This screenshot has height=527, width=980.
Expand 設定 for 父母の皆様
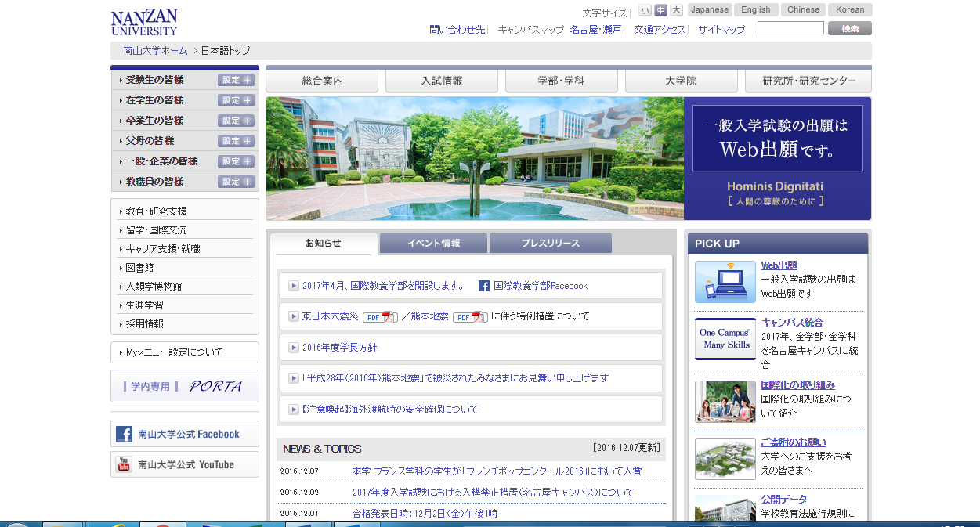point(237,141)
